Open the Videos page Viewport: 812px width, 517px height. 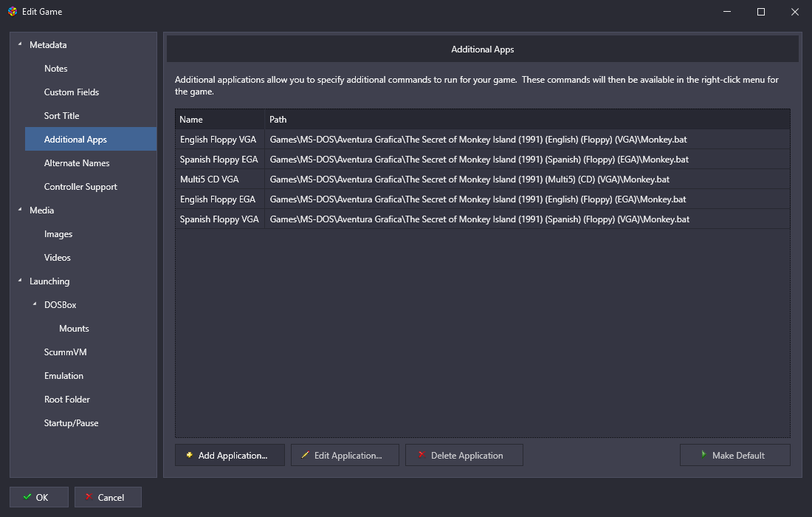coord(57,258)
